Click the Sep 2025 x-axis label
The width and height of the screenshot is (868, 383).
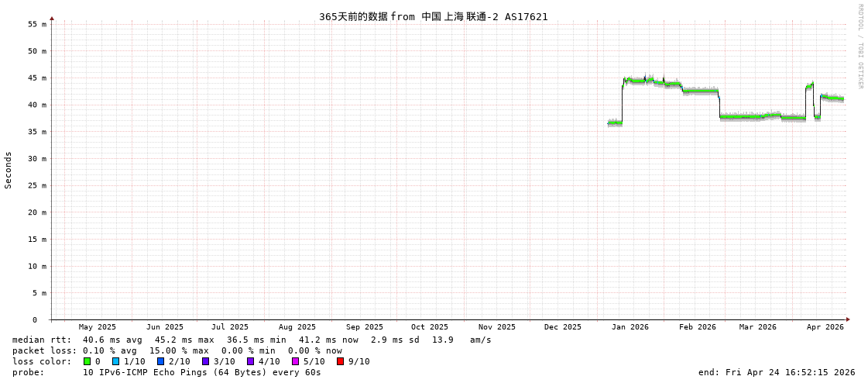364,327
